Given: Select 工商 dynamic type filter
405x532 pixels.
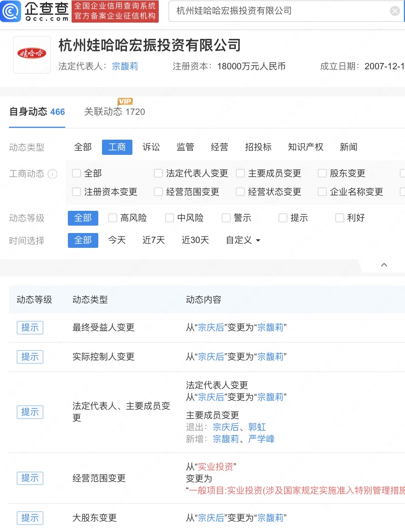Looking at the screenshot, I should [117, 147].
